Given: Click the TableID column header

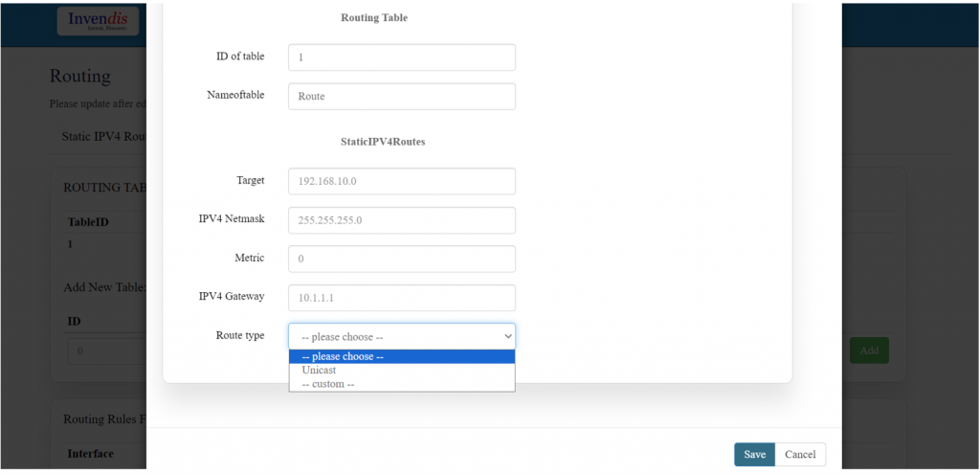Looking at the screenshot, I should click(88, 221).
